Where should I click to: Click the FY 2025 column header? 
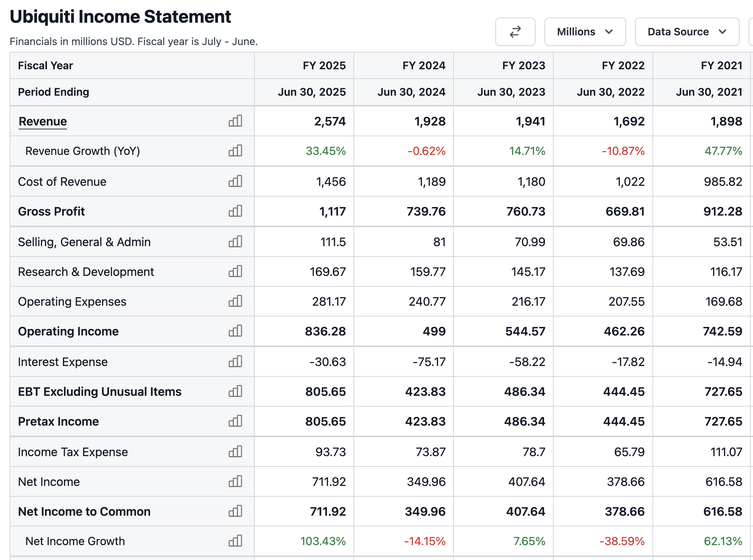[x=324, y=66]
